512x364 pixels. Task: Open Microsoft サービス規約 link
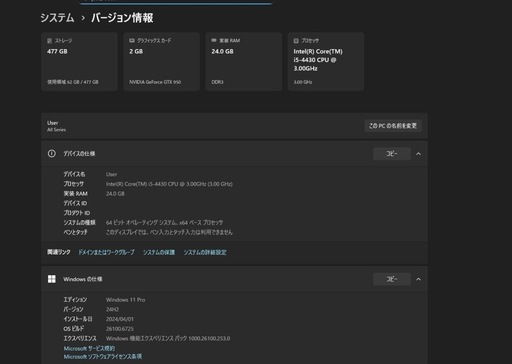[89, 348]
